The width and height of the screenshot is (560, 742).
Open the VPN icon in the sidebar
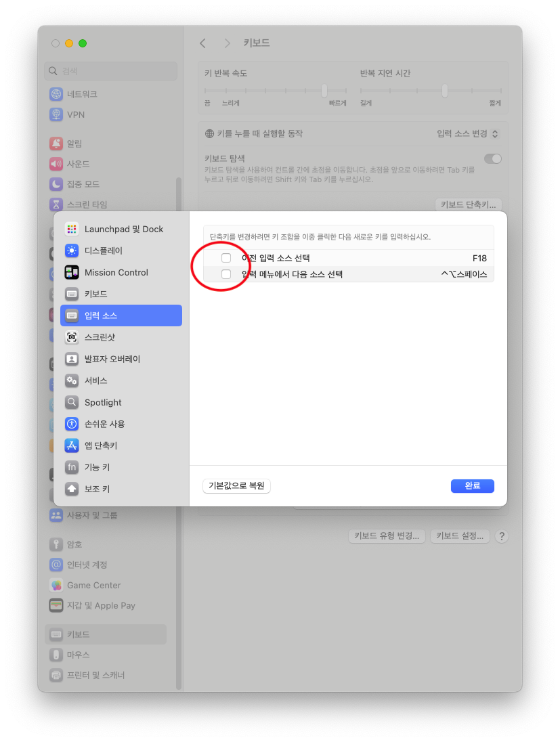click(x=56, y=114)
